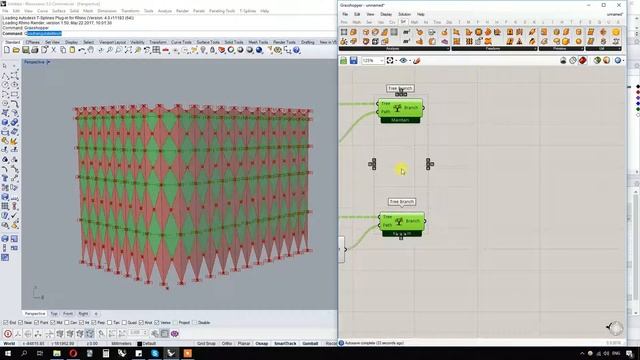Toggle Osnap in Rhino status bar
The height and width of the screenshot is (360, 640).
[262, 344]
